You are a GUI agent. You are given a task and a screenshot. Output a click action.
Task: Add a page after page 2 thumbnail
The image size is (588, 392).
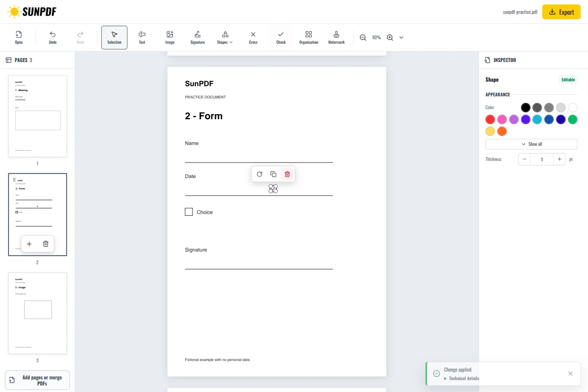point(29,244)
